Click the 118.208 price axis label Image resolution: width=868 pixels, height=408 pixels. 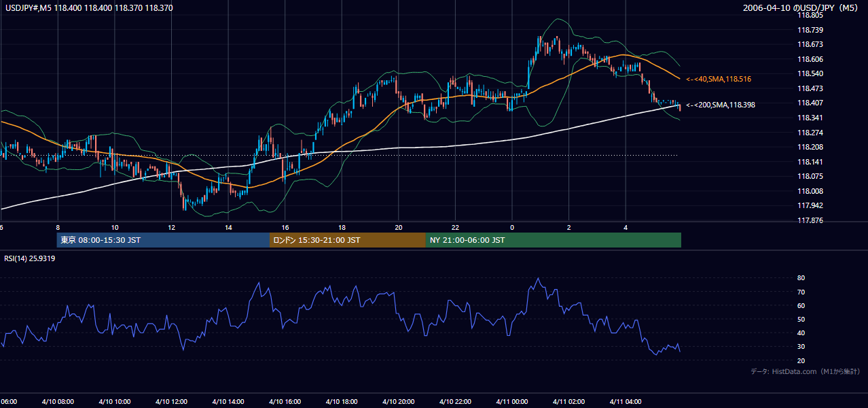click(810, 147)
